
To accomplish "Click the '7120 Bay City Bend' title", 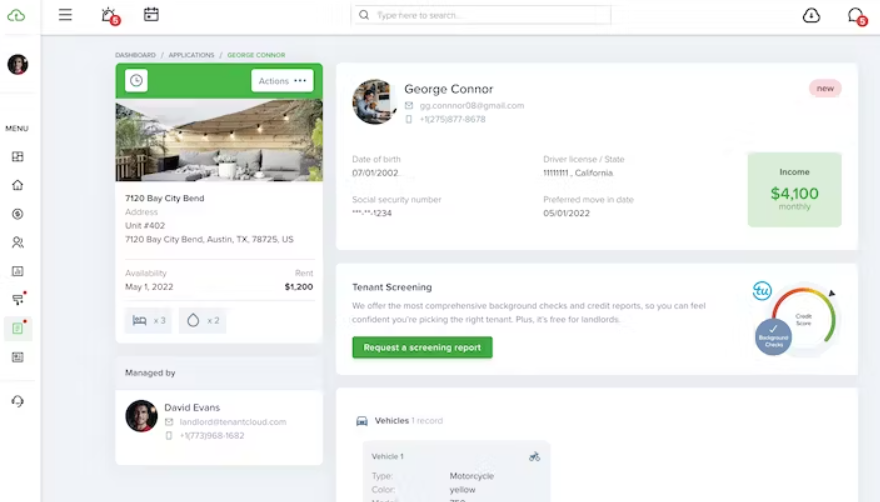I will pos(164,198).
